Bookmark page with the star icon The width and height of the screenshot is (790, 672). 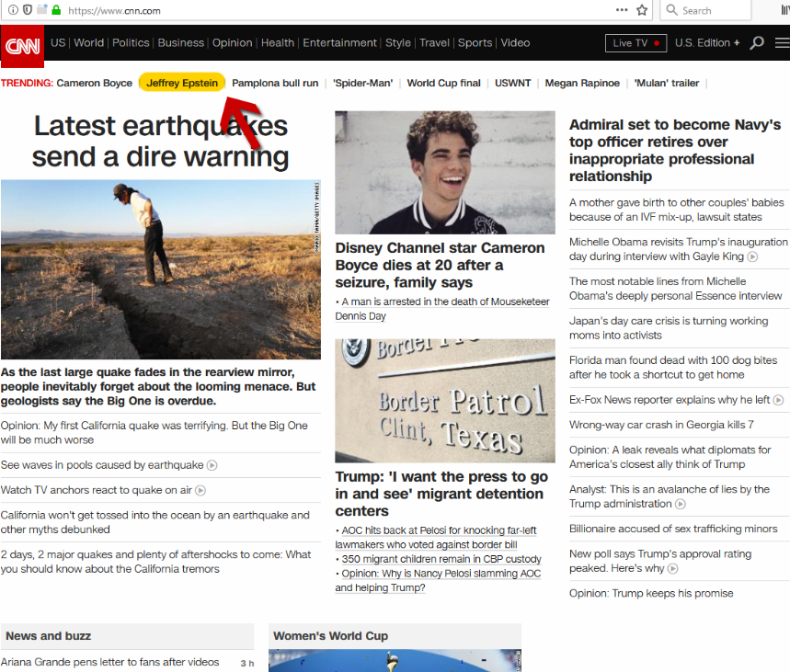click(641, 10)
